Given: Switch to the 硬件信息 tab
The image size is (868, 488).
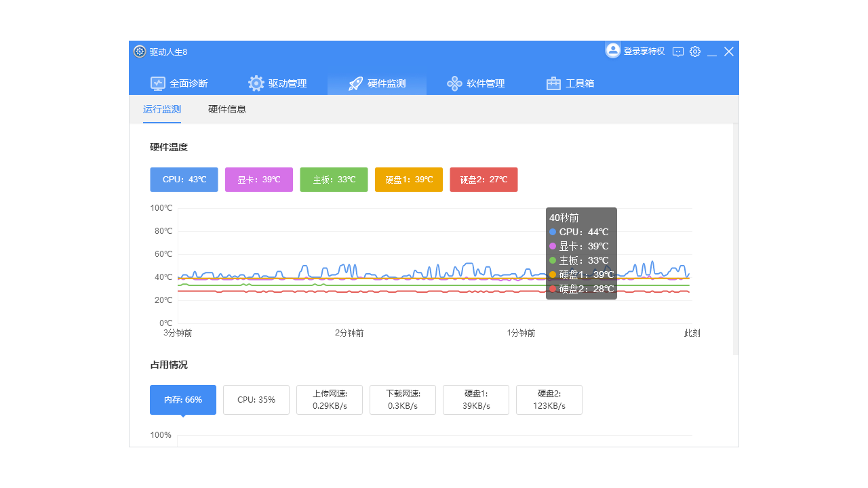Looking at the screenshot, I should 226,108.
